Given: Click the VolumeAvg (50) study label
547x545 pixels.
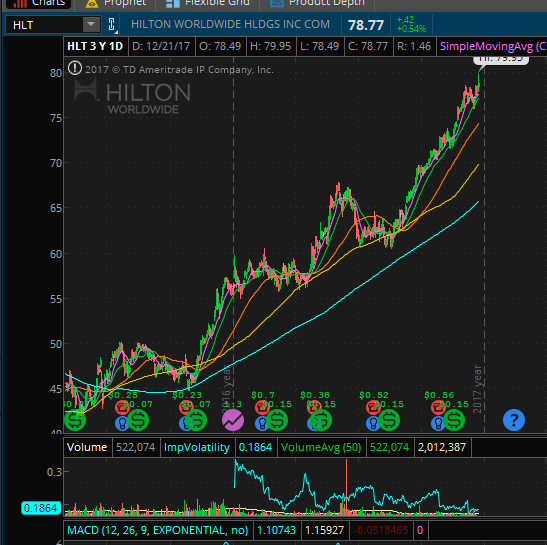Looking at the screenshot, I should tap(321, 447).
